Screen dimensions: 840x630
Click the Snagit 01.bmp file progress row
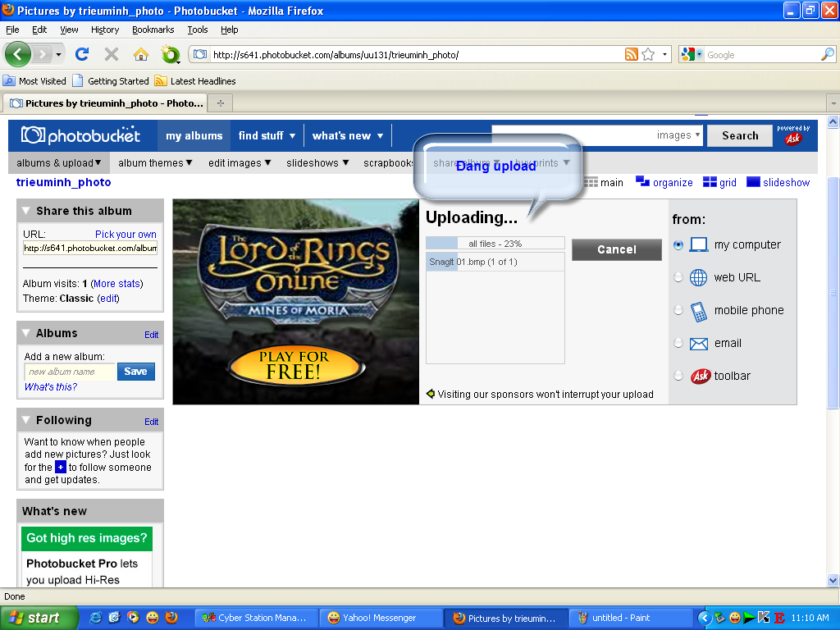point(495,262)
